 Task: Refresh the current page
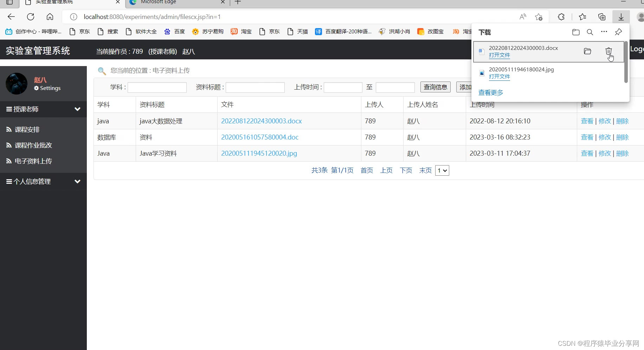pyautogui.click(x=31, y=17)
